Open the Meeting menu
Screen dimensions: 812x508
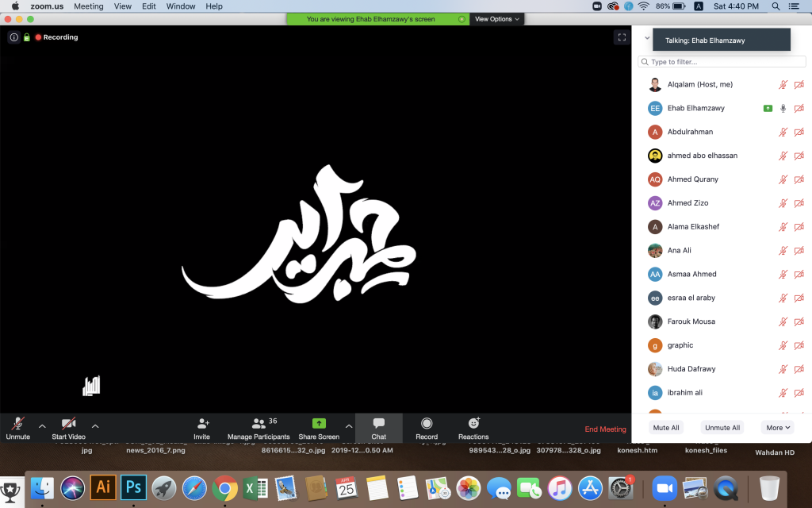tap(89, 6)
